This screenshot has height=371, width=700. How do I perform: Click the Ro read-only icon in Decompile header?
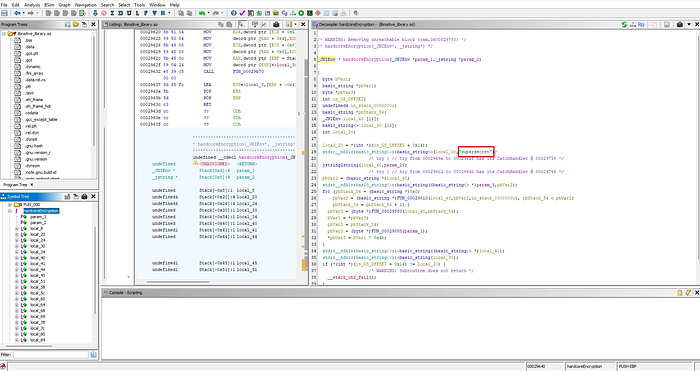click(x=641, y=24)
